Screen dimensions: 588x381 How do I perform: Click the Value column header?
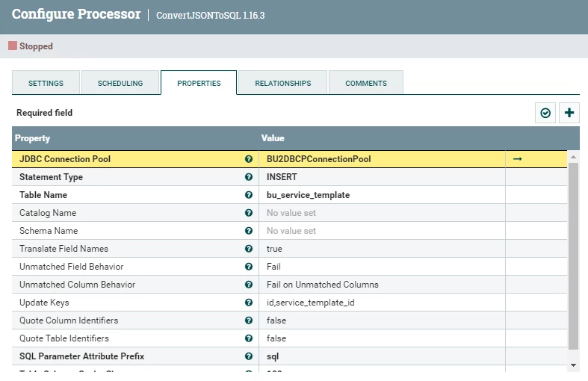[x=273, y=138]
